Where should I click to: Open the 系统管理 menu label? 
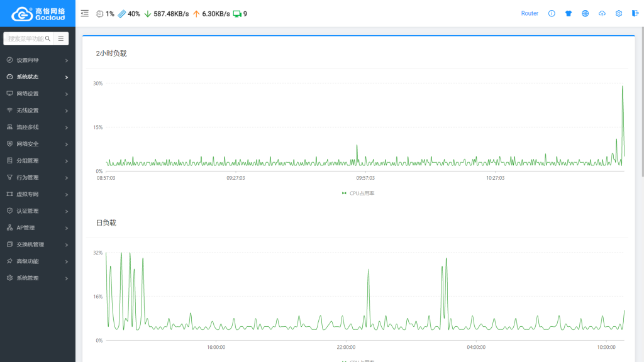coord(28,278)
